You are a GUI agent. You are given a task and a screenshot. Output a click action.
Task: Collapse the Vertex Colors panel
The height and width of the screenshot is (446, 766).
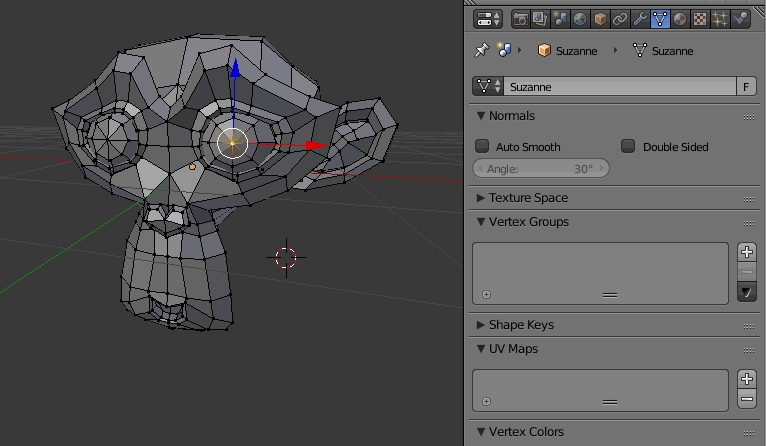click(481, 432)
